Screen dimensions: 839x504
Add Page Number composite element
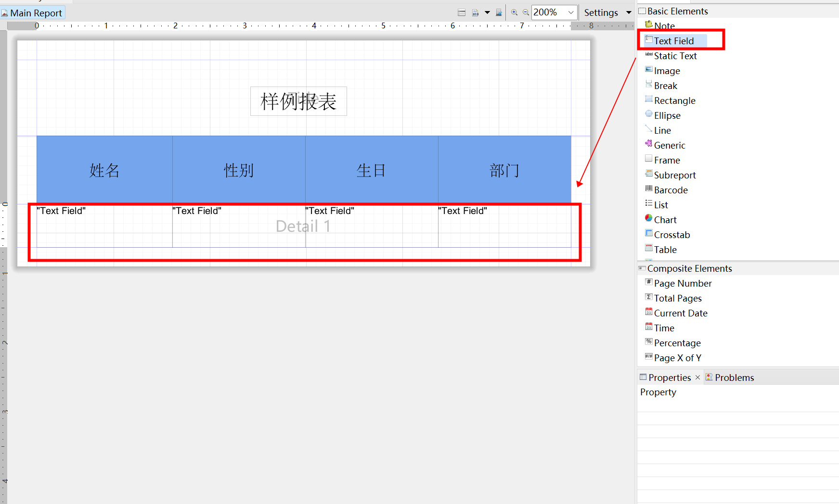pyautogui.click(x=682, y=283)
